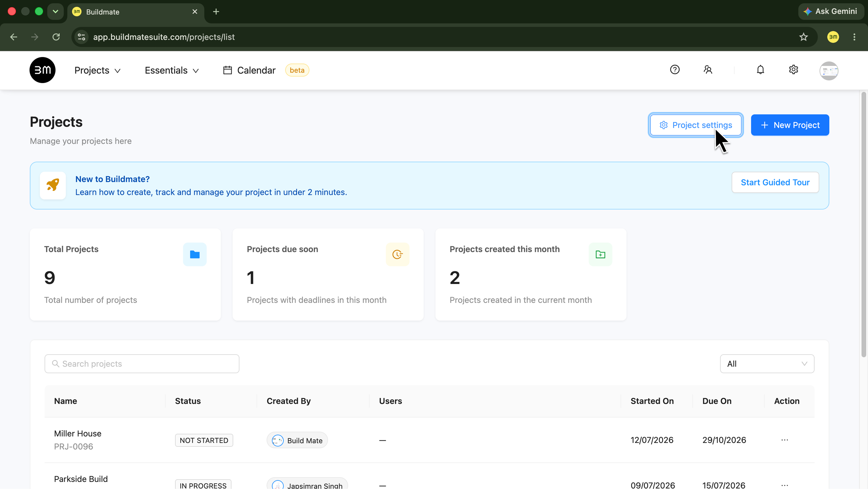Open the help question-mark icon
The width and height of the screenshot is (868, 489).
675,70
